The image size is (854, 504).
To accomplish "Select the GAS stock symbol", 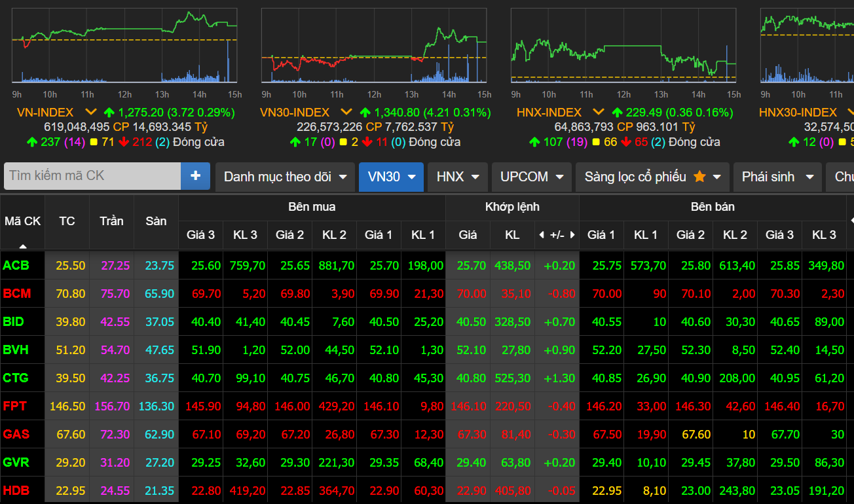I will click(x=16, y=434).
